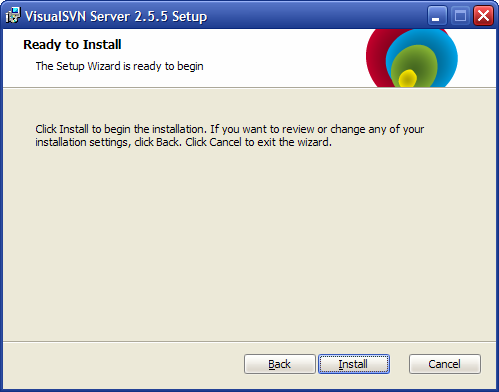Click the 'Setup Wizard is ready to begin' subtitle

[x=120, y=66]
